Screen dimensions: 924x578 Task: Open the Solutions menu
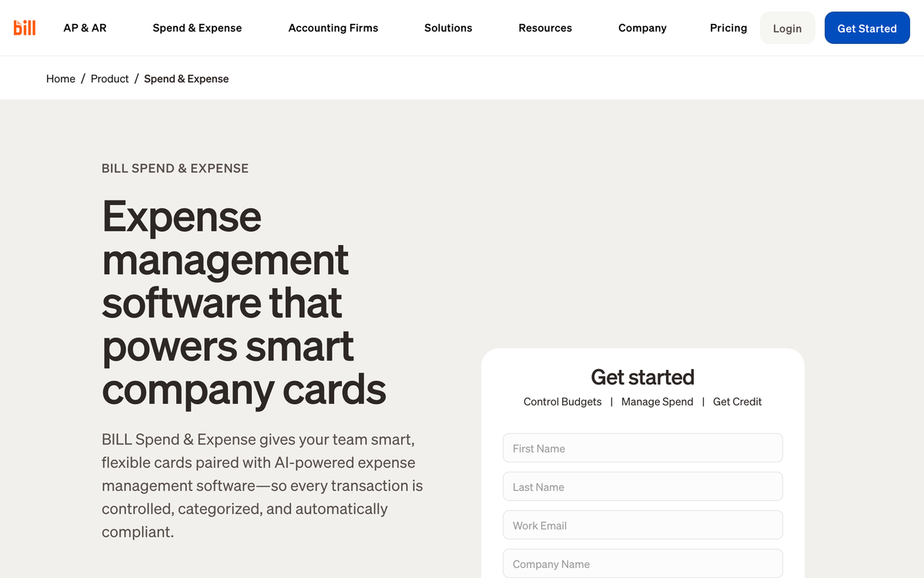tap(448, 28)
